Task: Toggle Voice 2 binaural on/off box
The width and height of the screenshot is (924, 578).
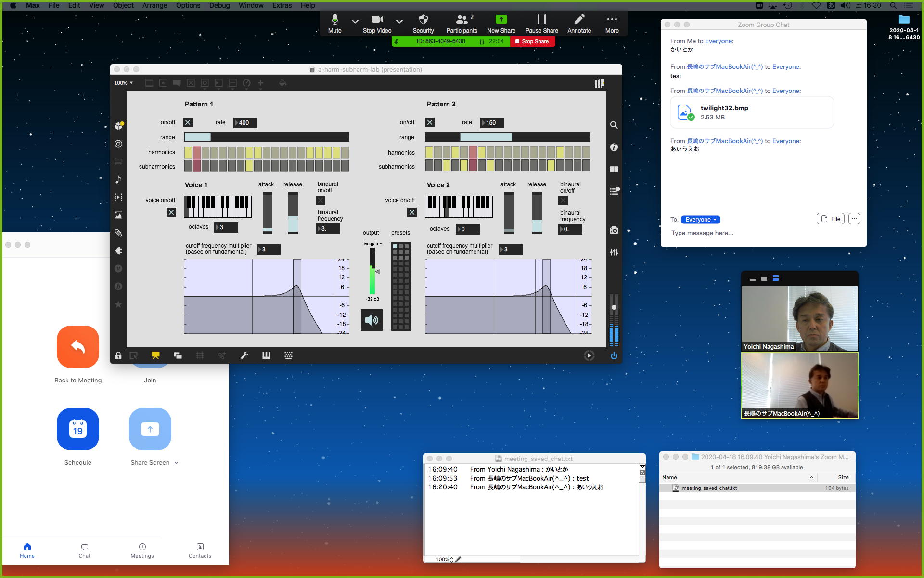Action: point(563,200)
